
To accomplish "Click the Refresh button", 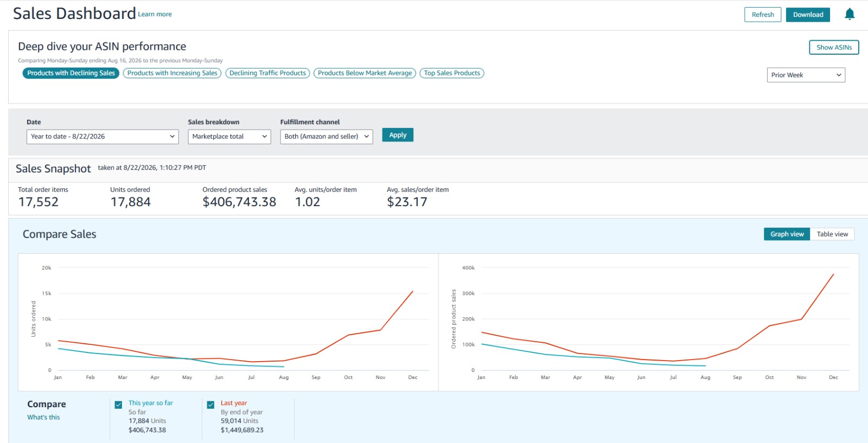I will (x=763, y=15).
